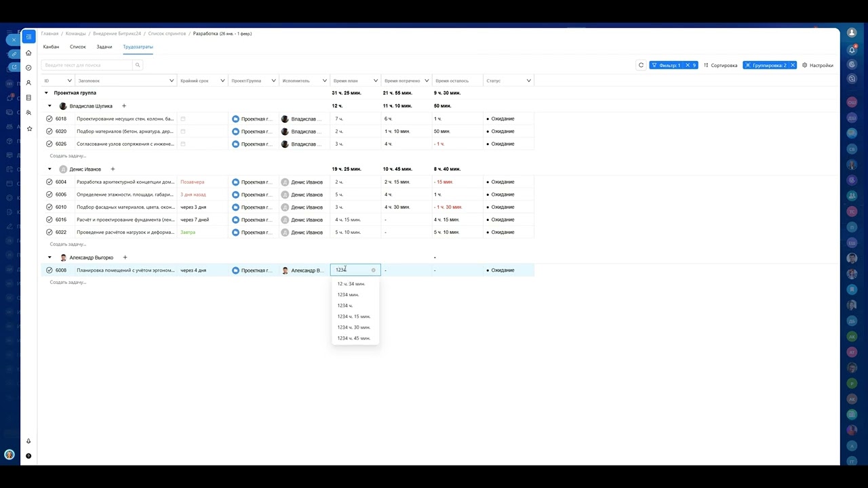Mark task 6022 as complete
This screenshot has width=868, height=488.
[50, 232]
